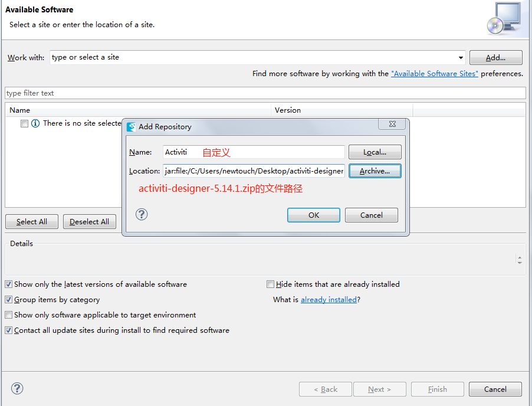This screenshot has width=532, height=406.
Task: Click the type filter text field
Action: (x=265, y=93)
